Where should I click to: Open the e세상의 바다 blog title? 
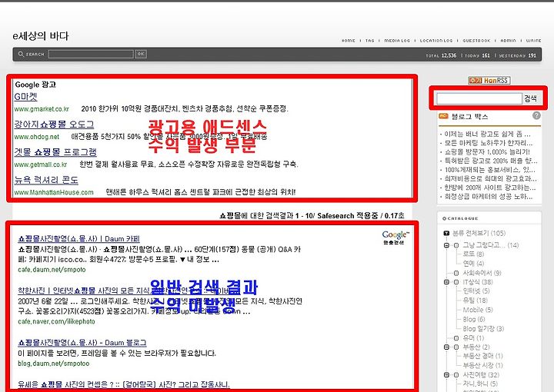point(40,35)
